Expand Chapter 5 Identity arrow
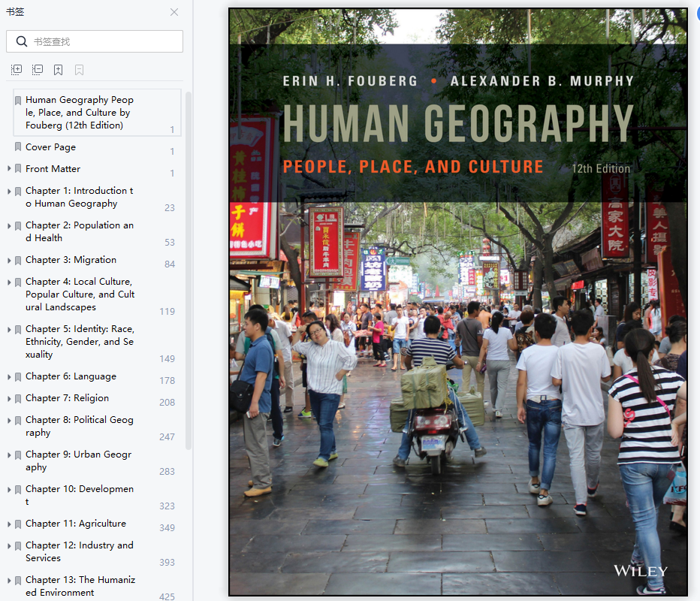The image size is (700, 601). coord(9,330)
